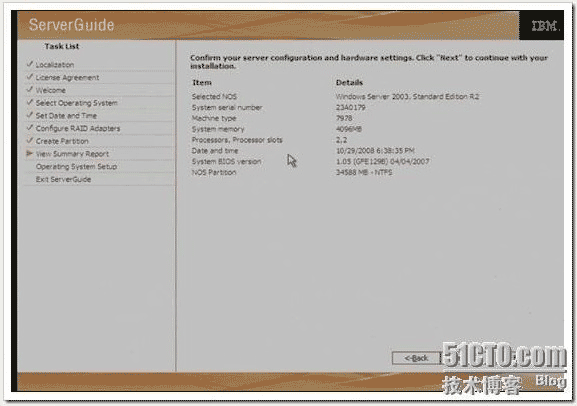This screenshot has width=577, height=406.
Task: Click the Item column header
Action: pyautogui.click(x=202, y=82)
